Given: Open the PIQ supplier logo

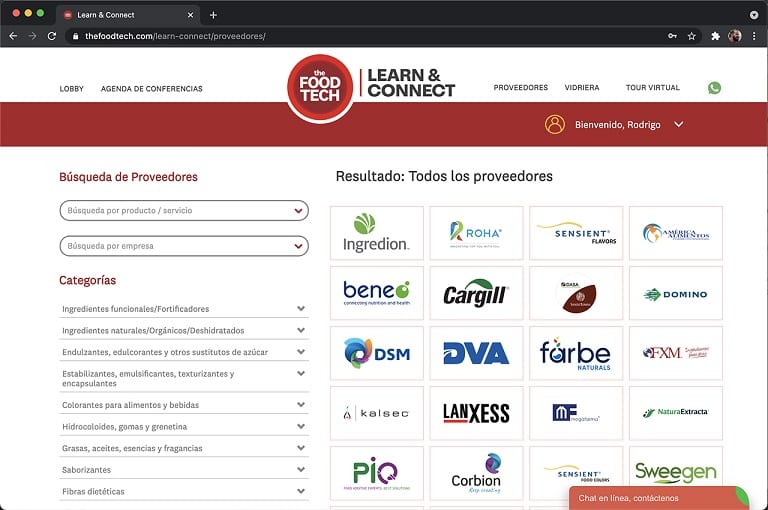Looking at the screenshot, I should [377, 473].
